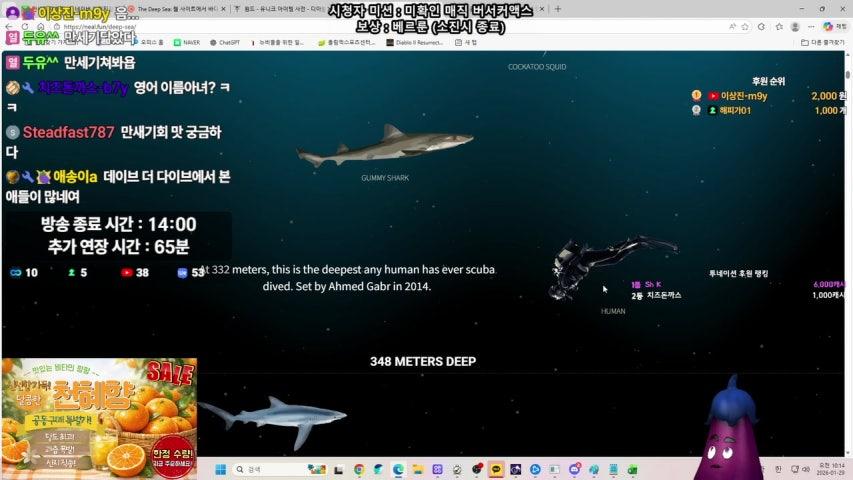Switch to the second browser tab

pyautogui.click(x=283, y=9)
